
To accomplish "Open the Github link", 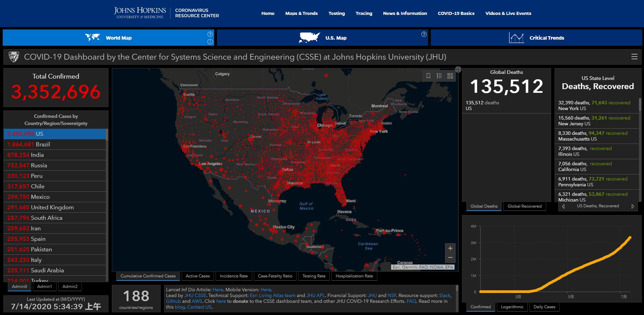I will (x=174, y=301).
